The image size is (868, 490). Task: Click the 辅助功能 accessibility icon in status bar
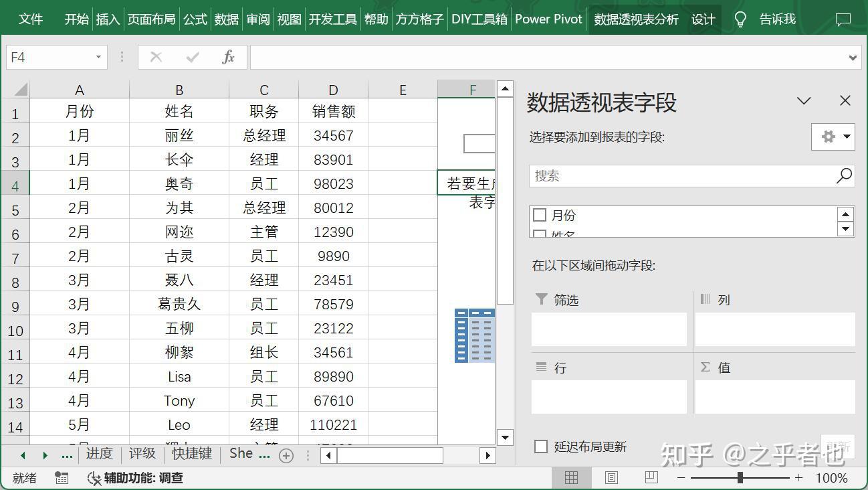click(94, 479)
